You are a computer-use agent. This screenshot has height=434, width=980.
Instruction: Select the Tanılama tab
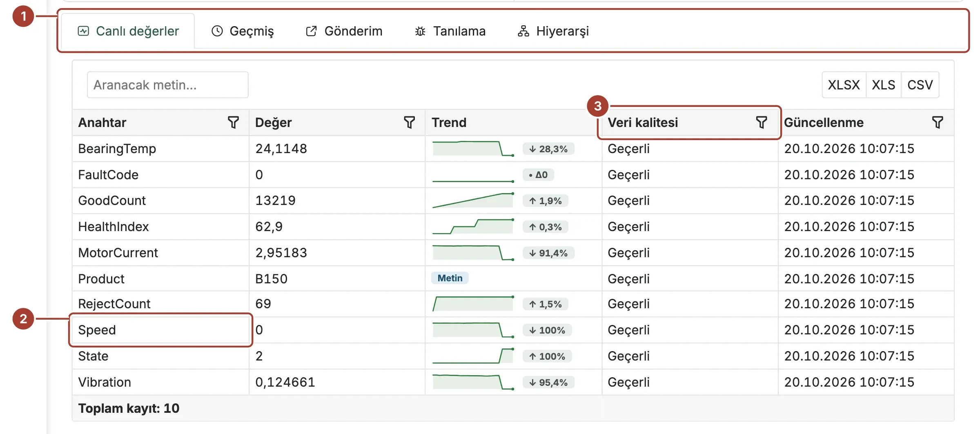(x=450, y=31)
